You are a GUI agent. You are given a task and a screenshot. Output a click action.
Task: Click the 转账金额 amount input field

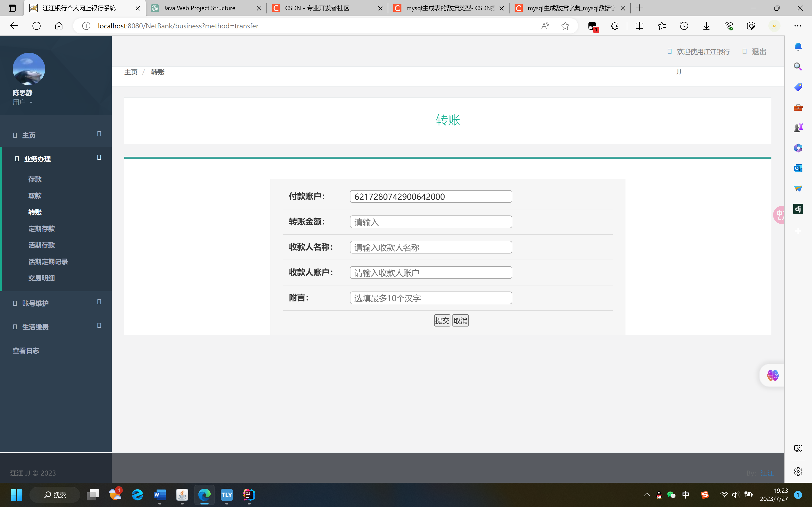431,222
